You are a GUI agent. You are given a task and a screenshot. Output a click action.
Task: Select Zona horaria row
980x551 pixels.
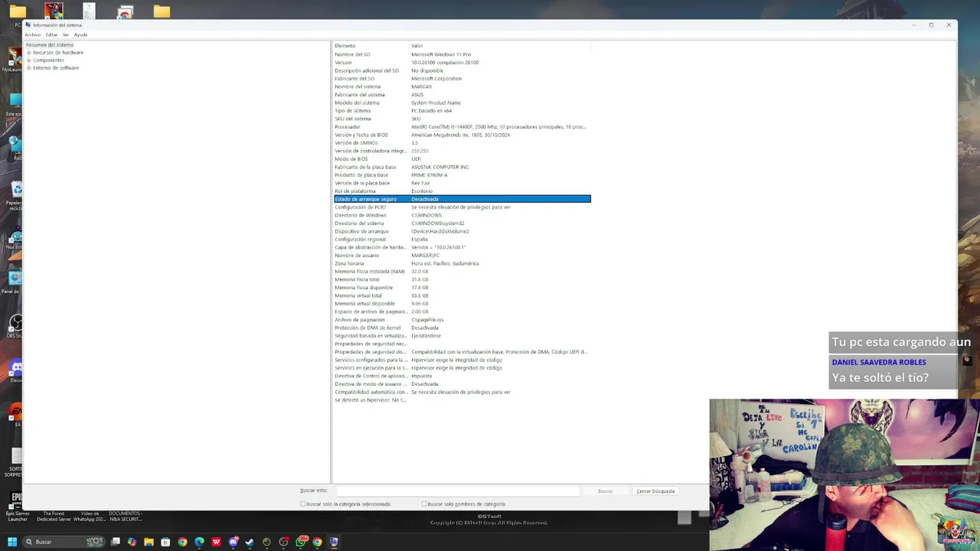tap(462, 263)
